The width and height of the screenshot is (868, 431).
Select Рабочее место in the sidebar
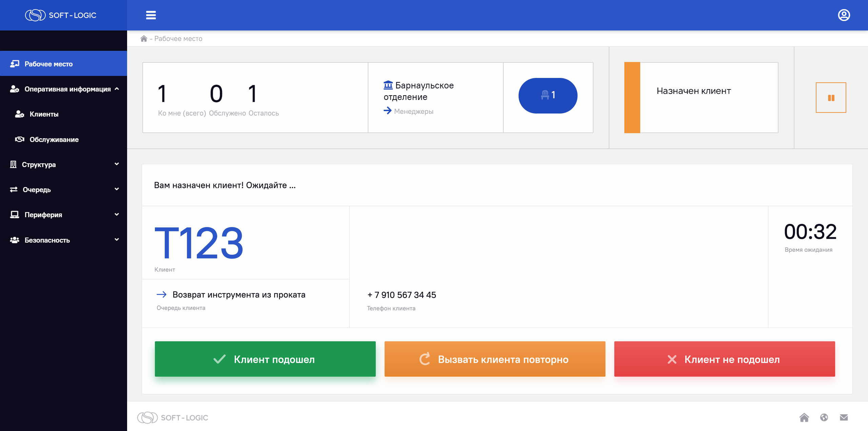click(63, 64)
